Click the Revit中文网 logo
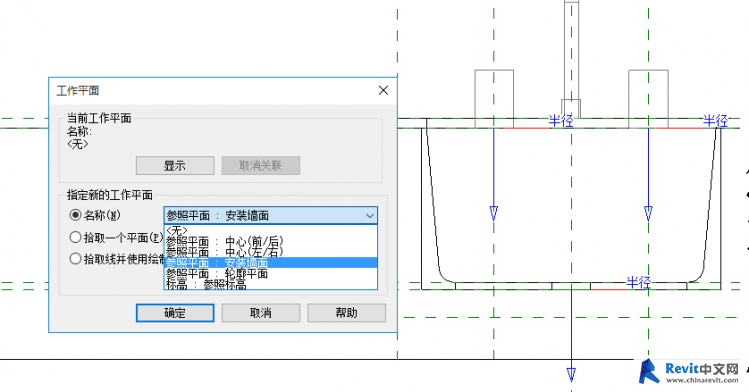749x392 pixels. 689,372
